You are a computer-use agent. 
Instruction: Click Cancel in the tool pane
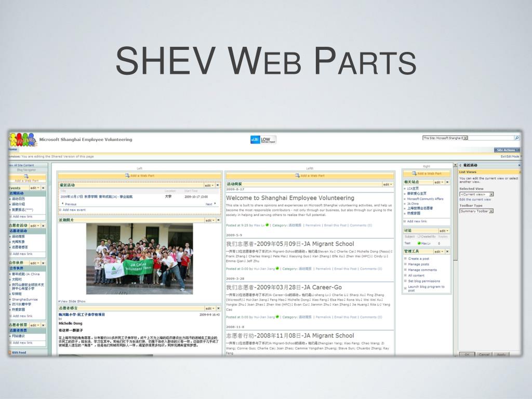click(484, 354)
